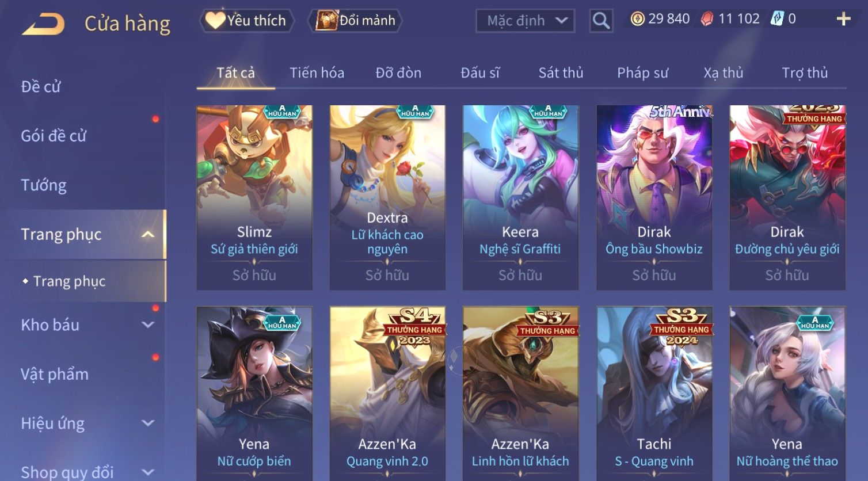Tap the blue voucher currency icon

(776, 19)
